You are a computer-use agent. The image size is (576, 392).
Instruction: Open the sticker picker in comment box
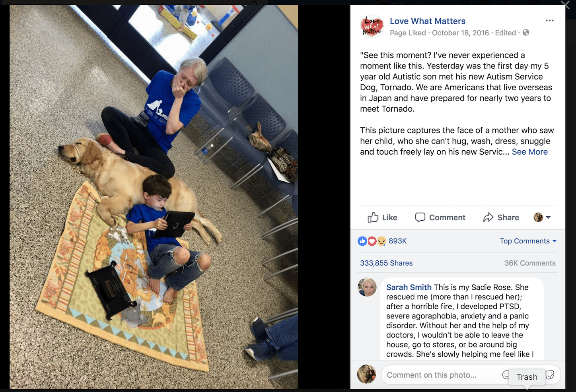pyautogui.click(x=550, y=375)
